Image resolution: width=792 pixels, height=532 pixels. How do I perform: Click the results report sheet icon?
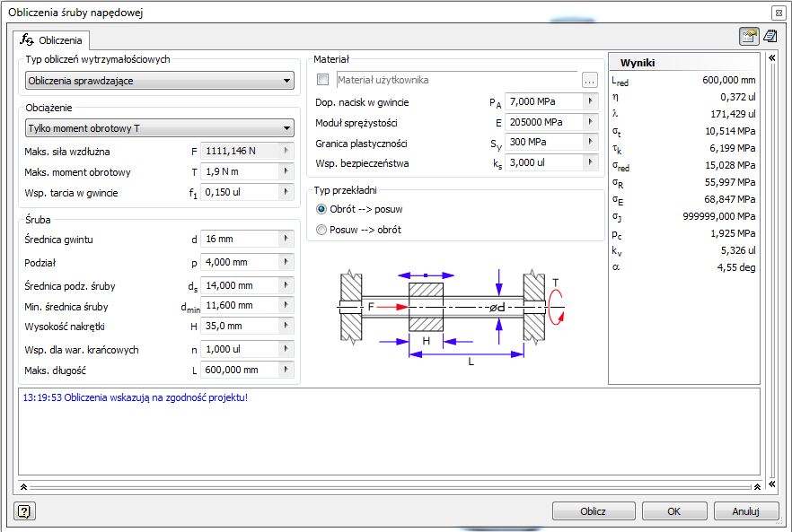770,36
